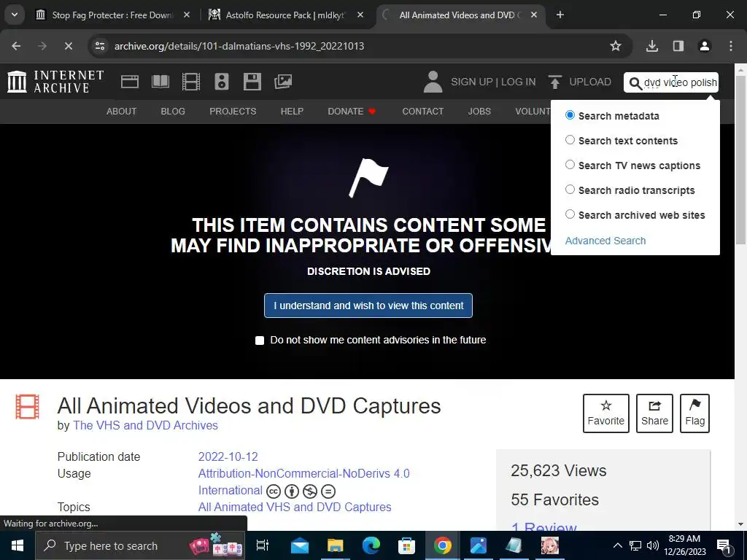Select Search text contents option
This screenshot has width=747, height=560.
pos(570,140)
